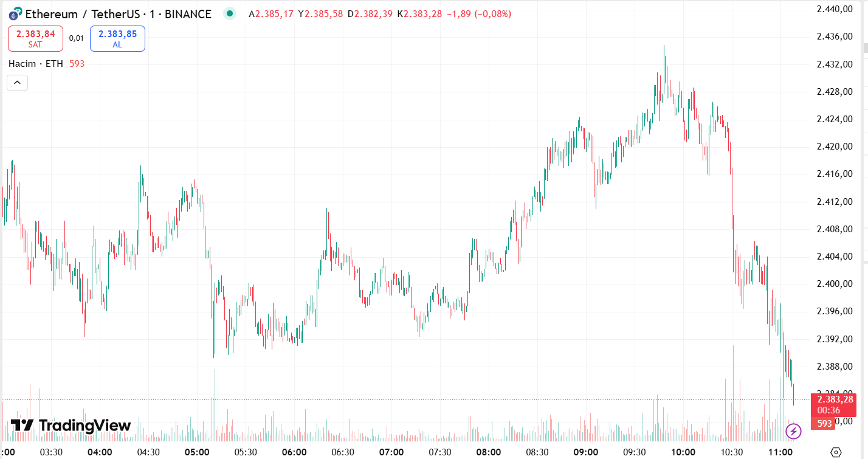This screenshot has height=459, width=868.
Task: Click the volume value label 593 on price axis
Action: [x=824, y=423]
